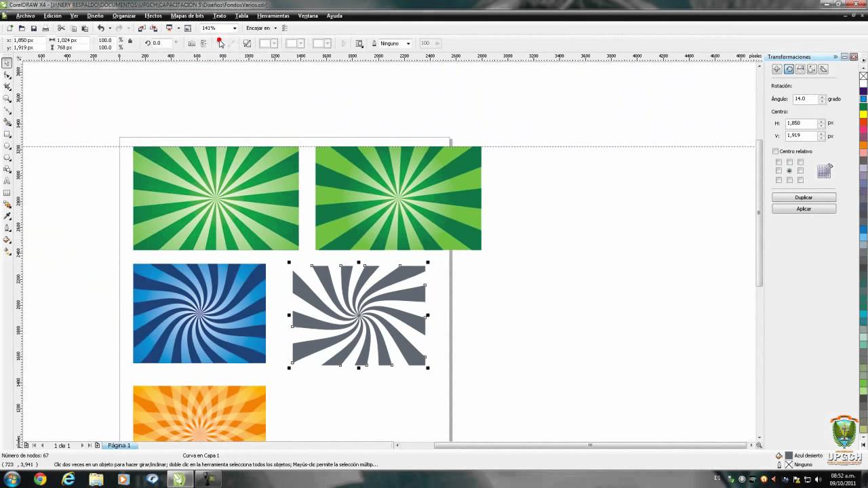Open the Efectos menu
This screenshot has width=868, height=488.
153,16
